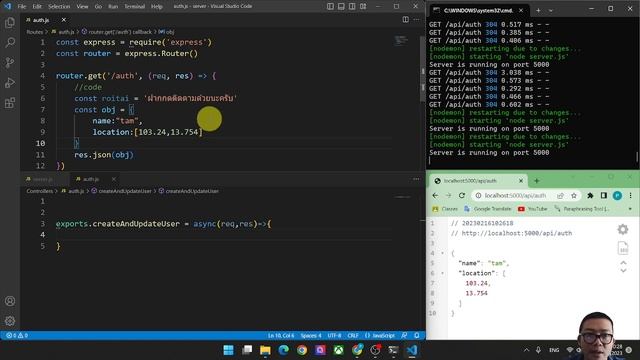This screenshot has width=640, height=360.
Task: Click the feedback icon in status bar
Action: click(404, 336)
